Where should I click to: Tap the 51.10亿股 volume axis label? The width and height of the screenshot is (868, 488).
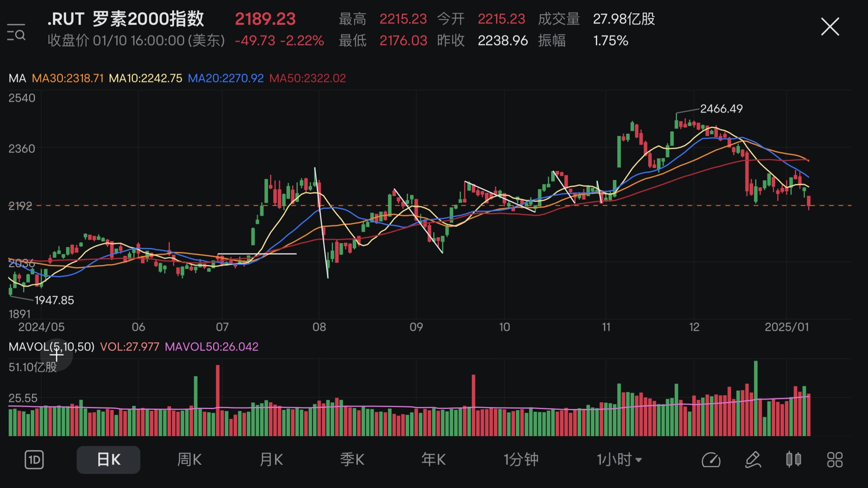point(33,367)
